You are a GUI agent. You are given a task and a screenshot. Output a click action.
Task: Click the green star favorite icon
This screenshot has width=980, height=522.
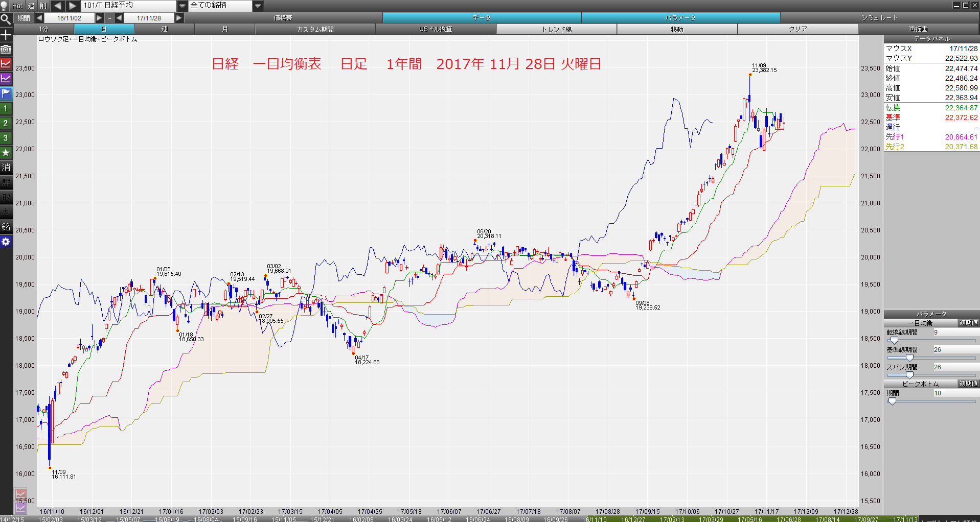(6, 153)
